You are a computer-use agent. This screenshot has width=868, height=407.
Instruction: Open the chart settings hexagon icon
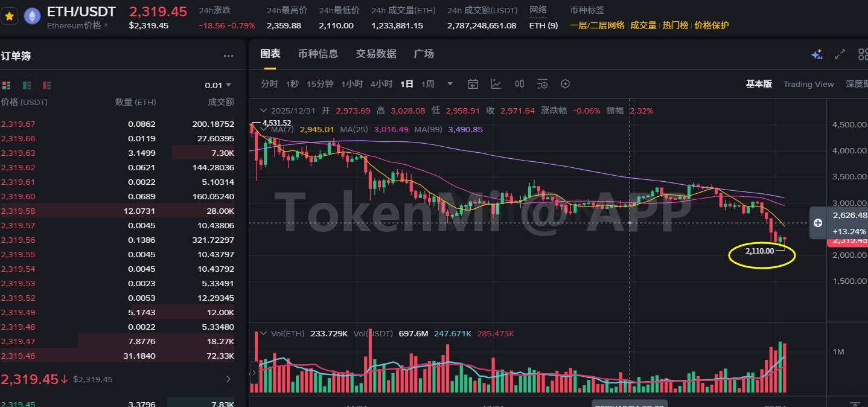[x=565, y=84]
